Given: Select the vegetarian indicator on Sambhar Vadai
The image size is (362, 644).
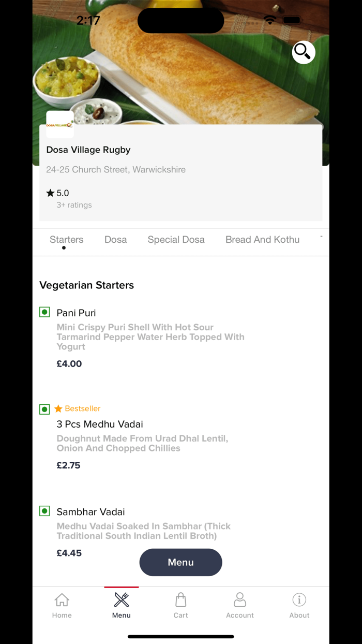Looking at the screenshot, I should click(x=44, y=511).
